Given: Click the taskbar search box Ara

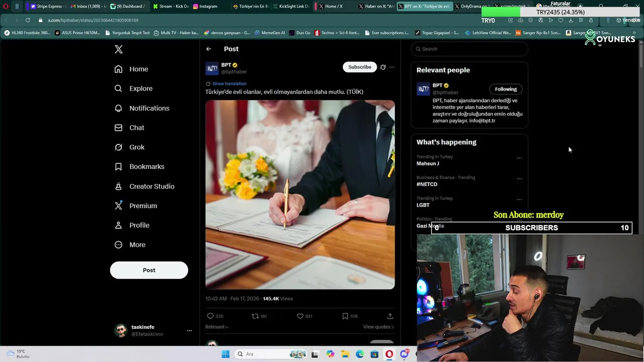Looking at the screenshot, I should [272, 354].
